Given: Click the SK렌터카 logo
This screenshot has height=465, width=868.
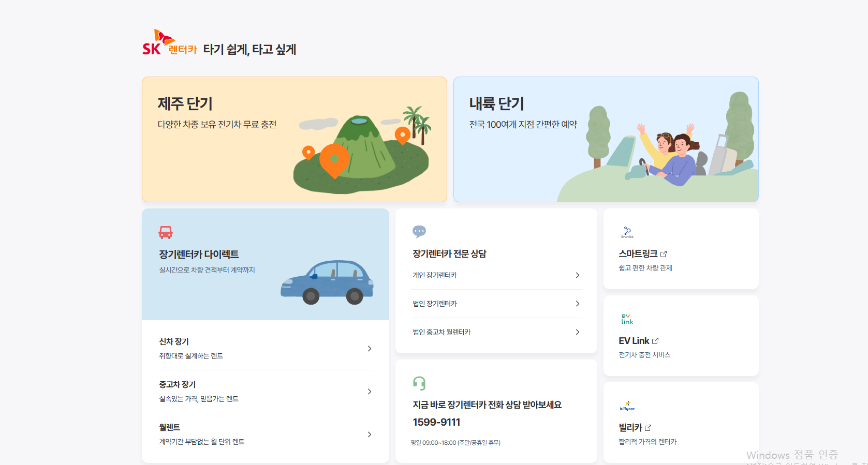Looking at the screenshot, I should (x=170, y=43).
